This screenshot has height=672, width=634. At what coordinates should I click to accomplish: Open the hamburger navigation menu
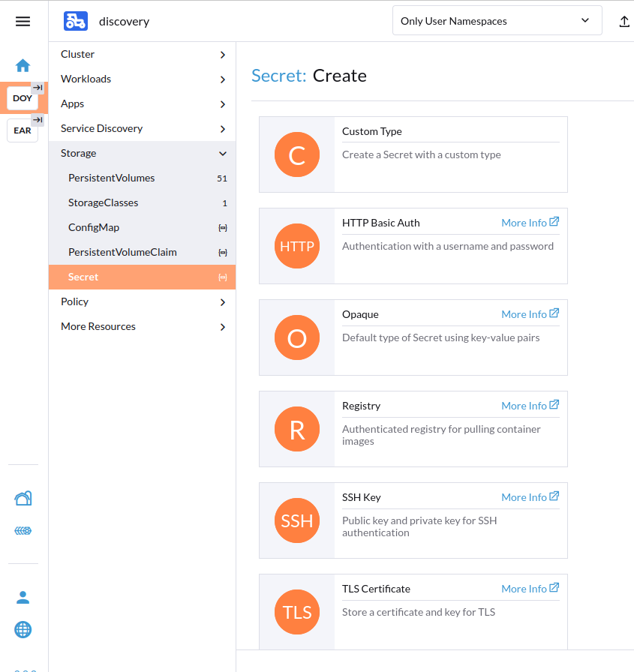pyautogui.click(x=23, y=21)
